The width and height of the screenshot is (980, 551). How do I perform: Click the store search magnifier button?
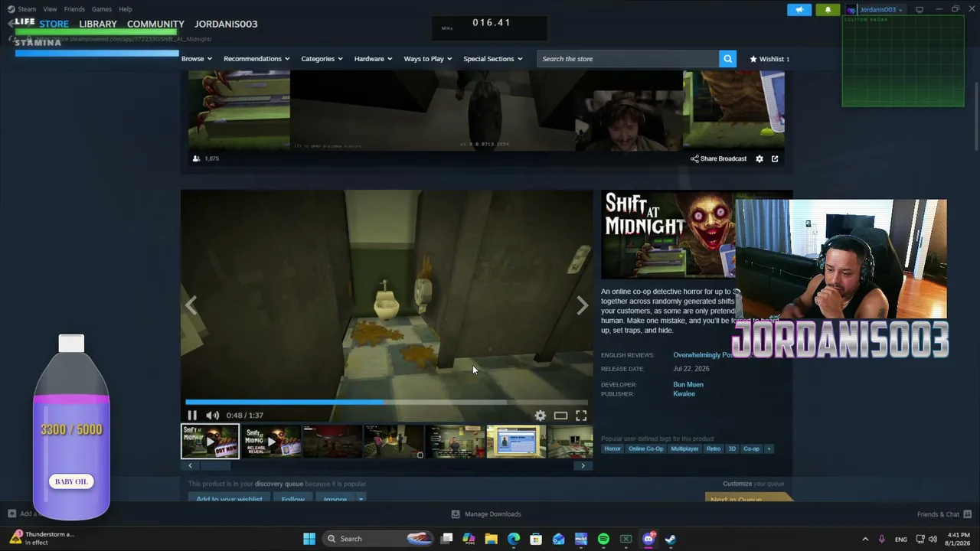click(727, 59)
